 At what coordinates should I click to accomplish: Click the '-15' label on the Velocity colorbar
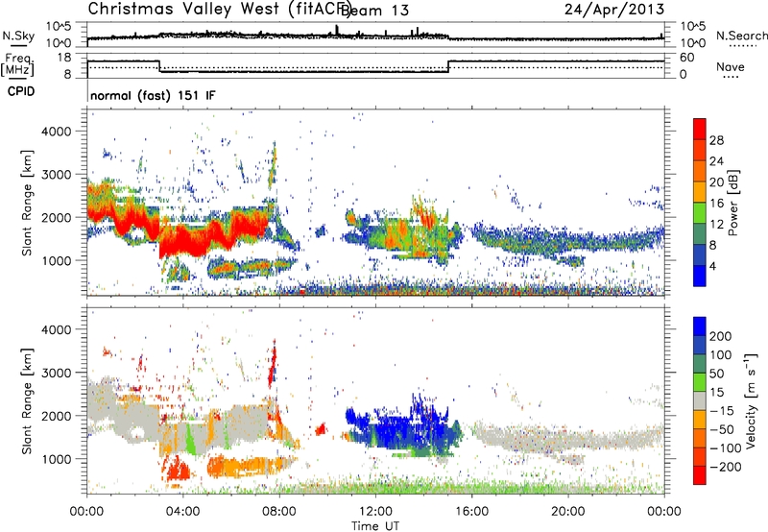click(x=722, y=411)
